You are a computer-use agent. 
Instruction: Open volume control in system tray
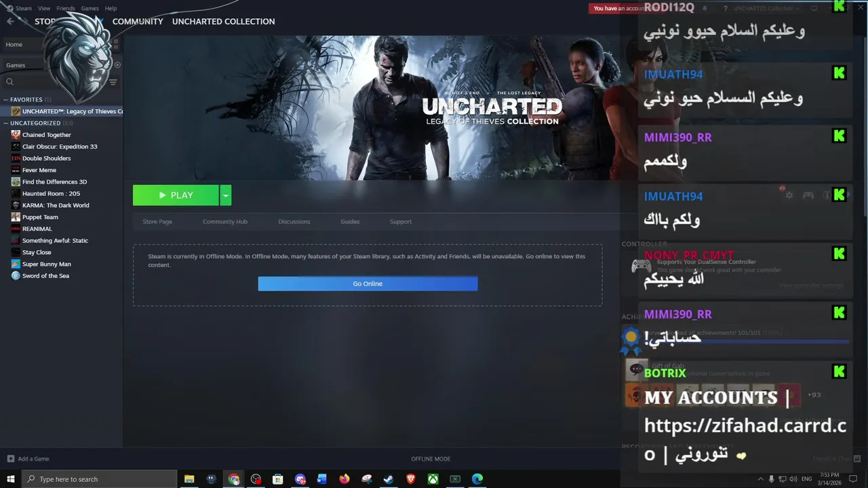[x=792, y=479]
